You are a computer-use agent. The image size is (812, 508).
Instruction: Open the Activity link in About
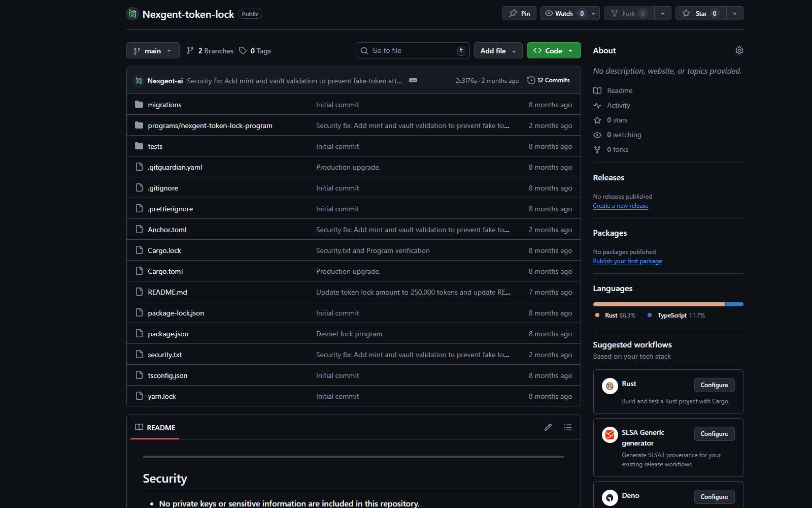(618, 105)
